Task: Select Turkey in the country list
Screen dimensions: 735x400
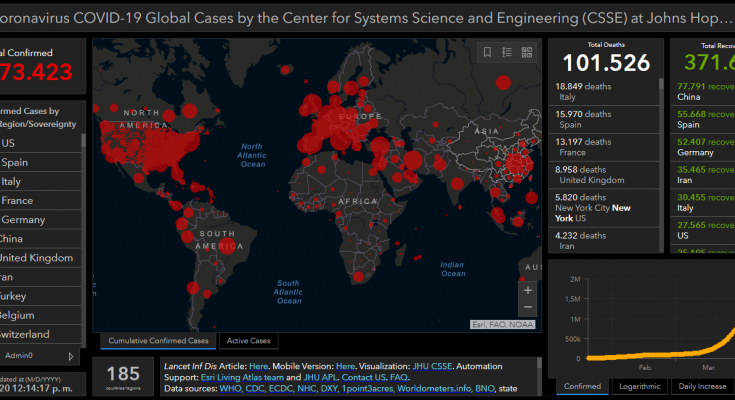Action: pyautogui.click(x=40, y=296)
